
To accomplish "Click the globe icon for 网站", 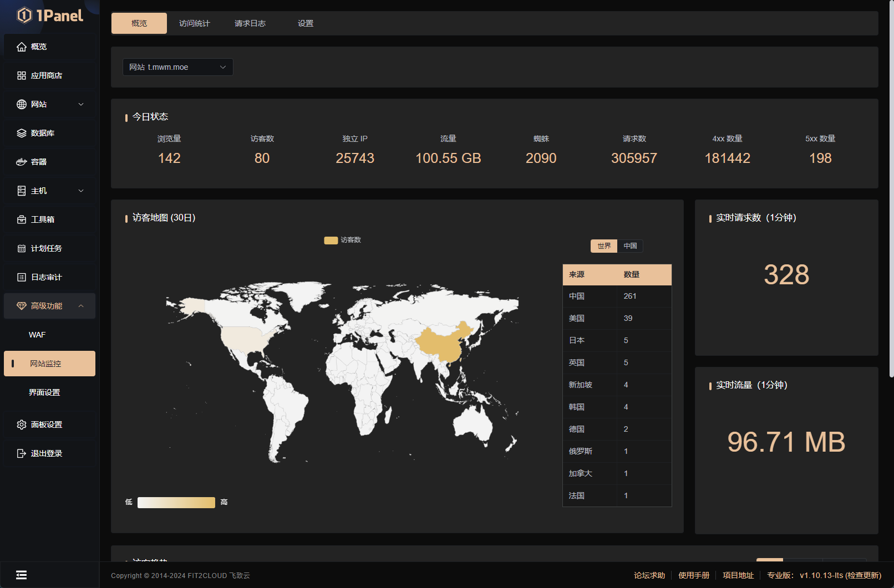I will tap(22, 104).
